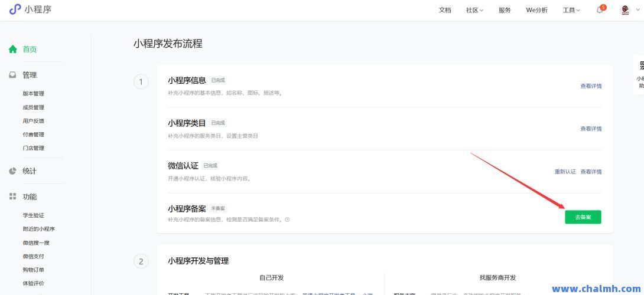Open 用户反馈 in the sidebar
Image resolution: width=644 pixels, height=295 pixels.
point(33,121)
